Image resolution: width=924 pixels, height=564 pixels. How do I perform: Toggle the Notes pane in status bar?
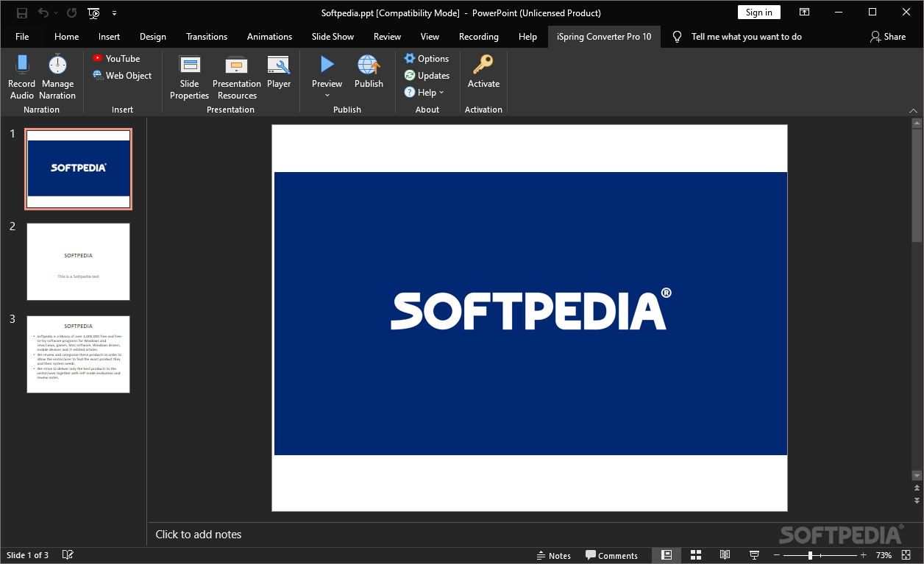553,555
